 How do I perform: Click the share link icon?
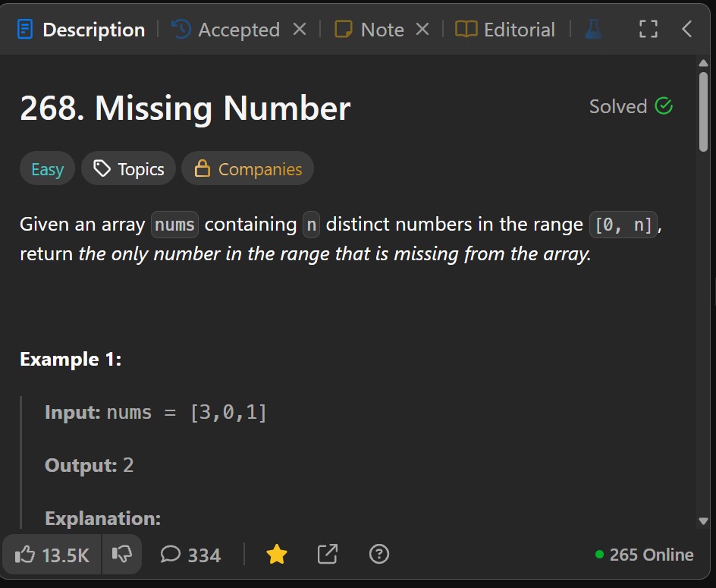click(x=327, y=555)
